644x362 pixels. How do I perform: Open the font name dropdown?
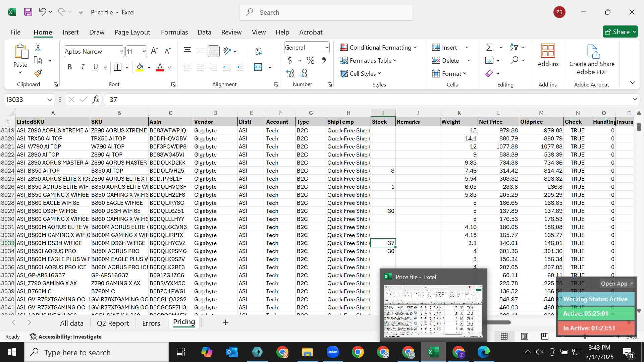(121, 51)
